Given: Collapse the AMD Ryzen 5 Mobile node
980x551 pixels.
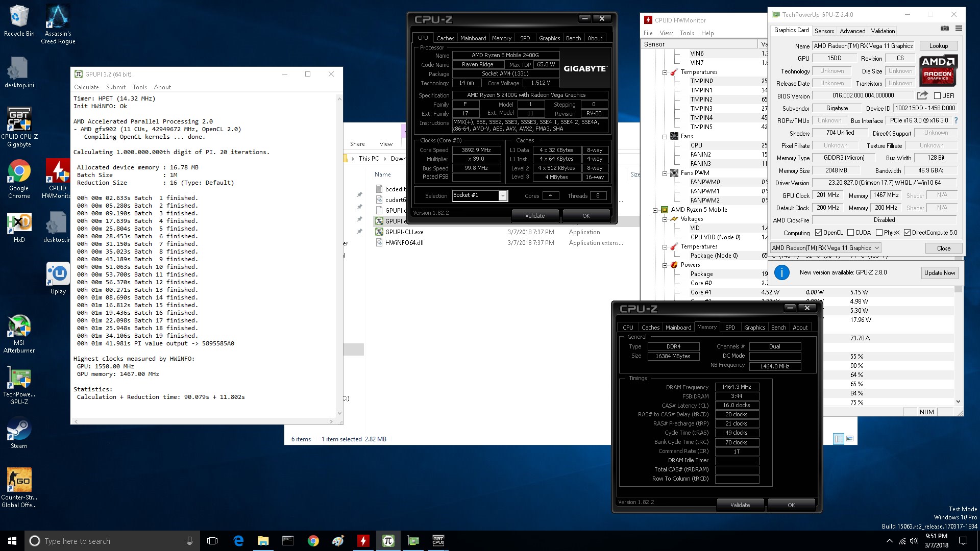Looking at the screenshot, I should click(655, 210).
